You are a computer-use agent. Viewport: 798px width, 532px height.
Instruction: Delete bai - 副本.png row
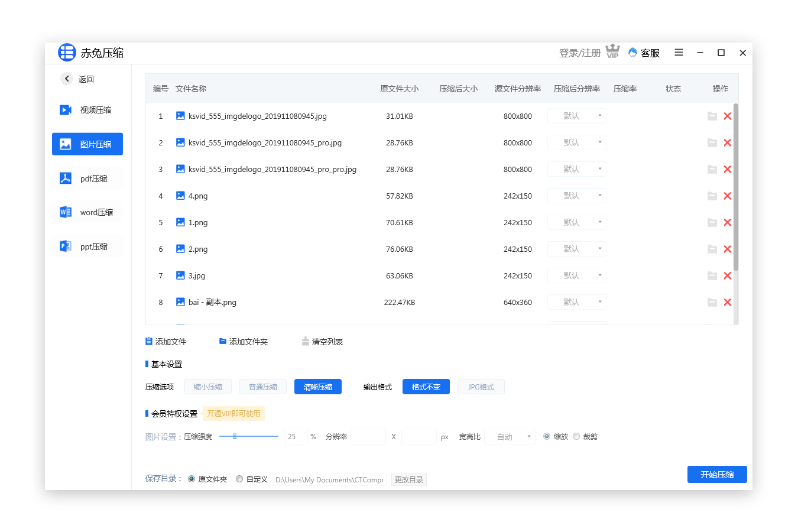[x=728, y=303]
